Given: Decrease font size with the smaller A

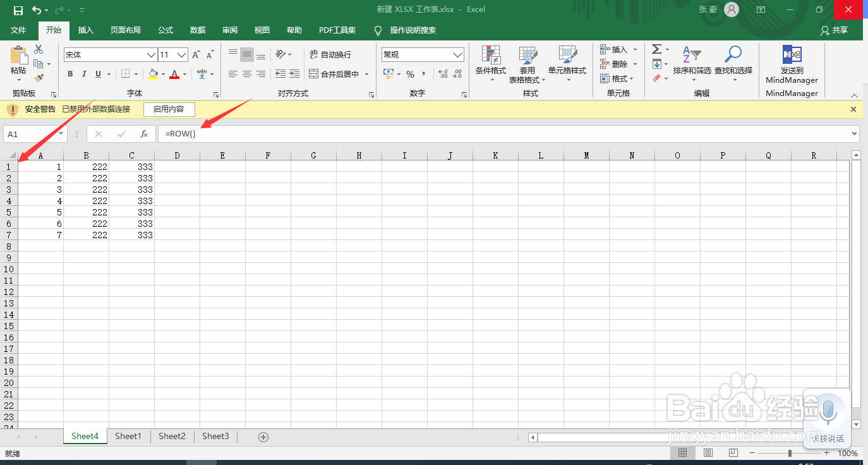Looking at the screenshot, I should pos(210,55).
